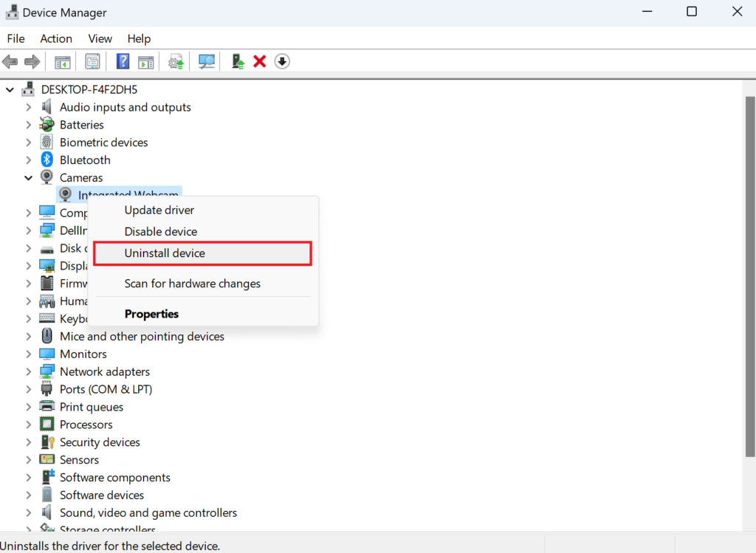Select Disable device in context menu
Screen dimensions: 756x553
point(160,232)
